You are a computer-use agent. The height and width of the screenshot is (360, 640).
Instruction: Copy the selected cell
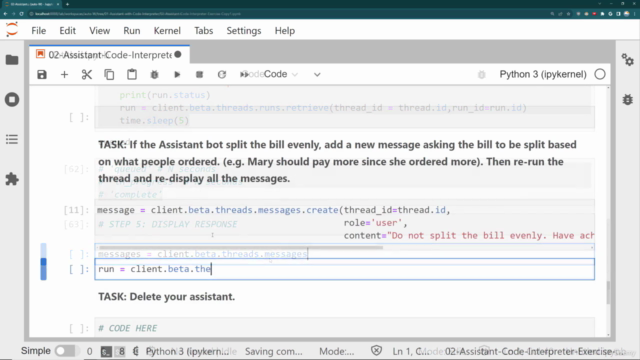109,75
